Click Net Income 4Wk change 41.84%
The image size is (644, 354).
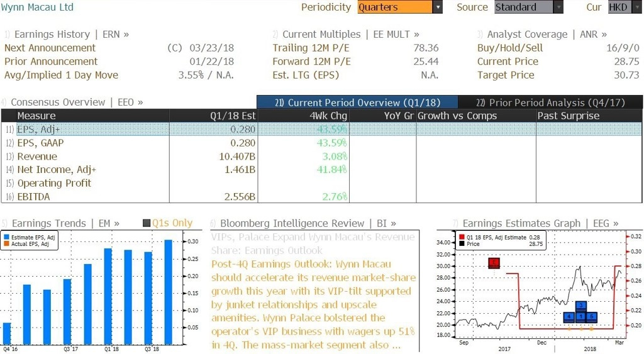[x=332, y=170]
